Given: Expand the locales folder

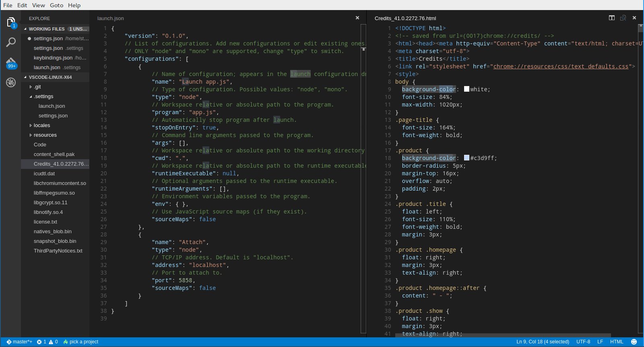Looking at the screenshot, I should coord(31,125).
